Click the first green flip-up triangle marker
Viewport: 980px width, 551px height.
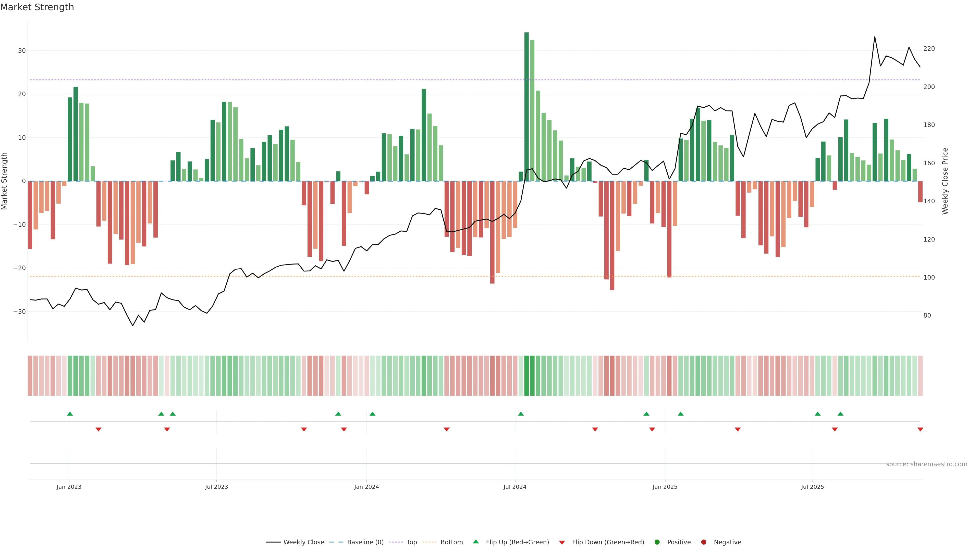(x=70, y=414)
